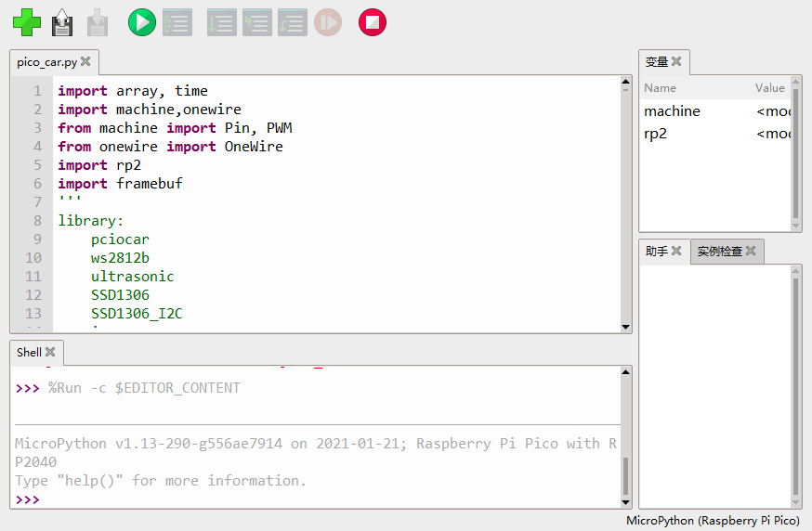Open the MicroPython (Raspberry Pi Pico) interpreter selector
Screen dimensions: 812x531
pos(713,521)
